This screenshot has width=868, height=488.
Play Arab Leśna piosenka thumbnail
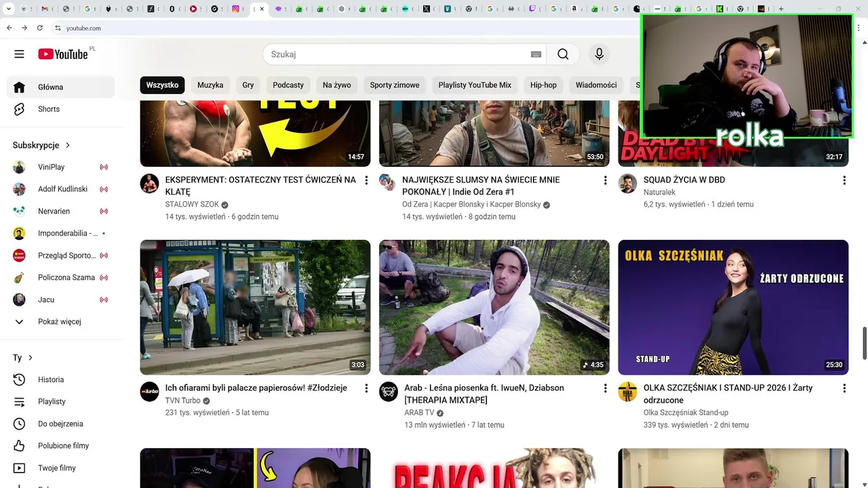coord(494,307)
